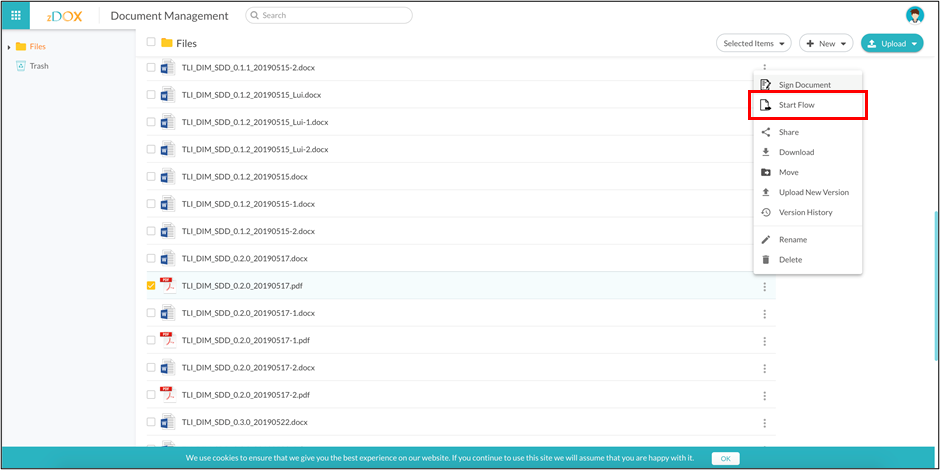The height and width of the screenshot is (470, 940).
Task: Click the PDF icon of TLI_DIM_SDD_0.2.0_20190517.pdf
Action: click(168, 286)
